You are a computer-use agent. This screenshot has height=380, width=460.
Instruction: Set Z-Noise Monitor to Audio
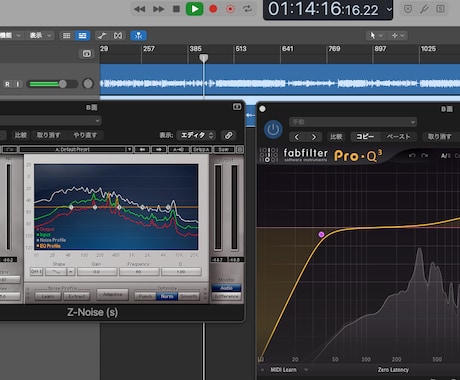pyautogui.click(x=227, y=288)
